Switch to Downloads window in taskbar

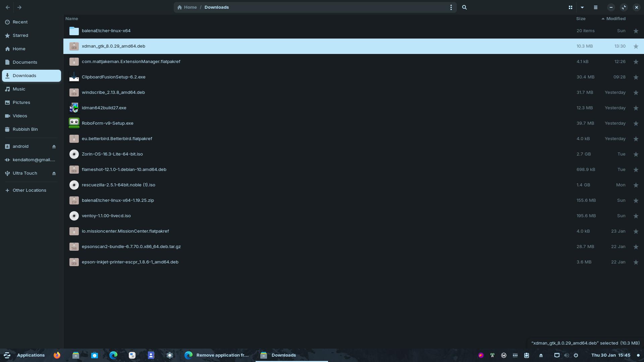pyautogui.click(x=292, y=355)
